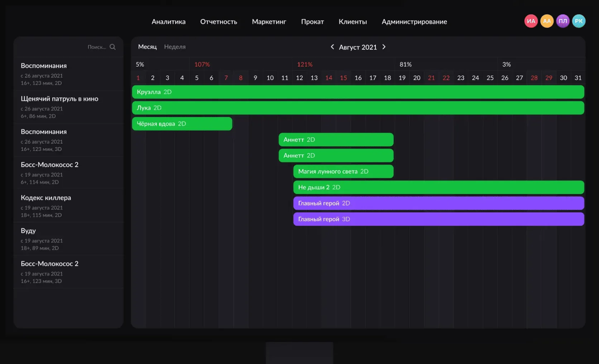Screen dimensions: 599x364
Task: Go to the previous month with left chevron
Action: (332, 47)
